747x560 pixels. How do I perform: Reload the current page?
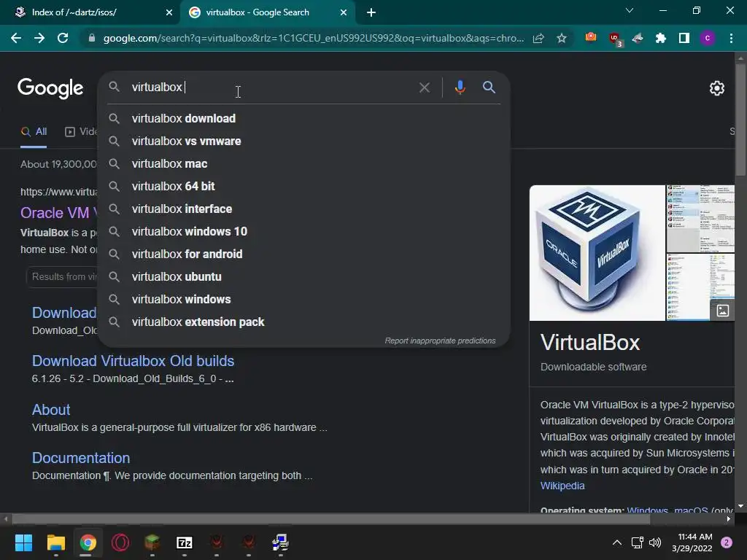coord(63,38)
